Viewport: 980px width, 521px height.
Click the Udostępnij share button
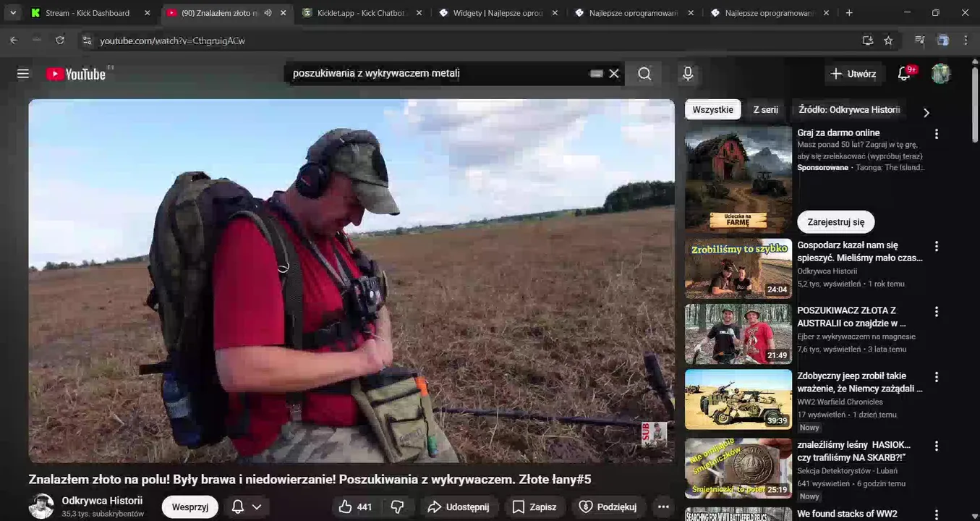coord(458,507)
